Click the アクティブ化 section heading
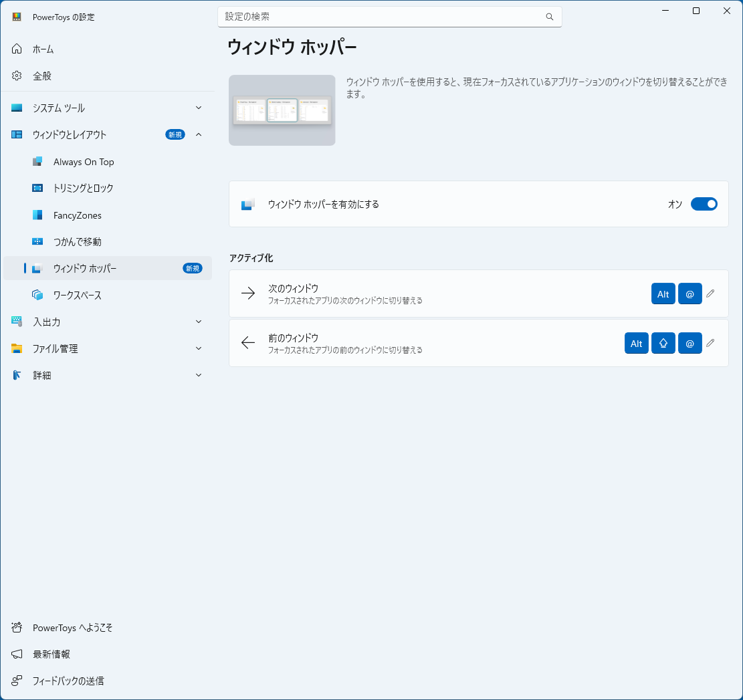The height and width of the screenshot is (700, 743). [251, 257]
